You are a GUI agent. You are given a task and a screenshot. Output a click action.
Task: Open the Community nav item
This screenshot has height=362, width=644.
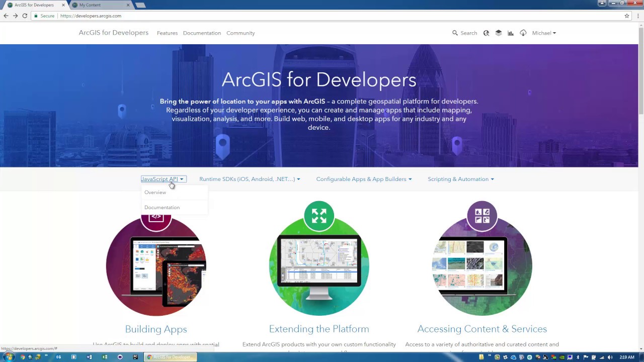[240, 33]
